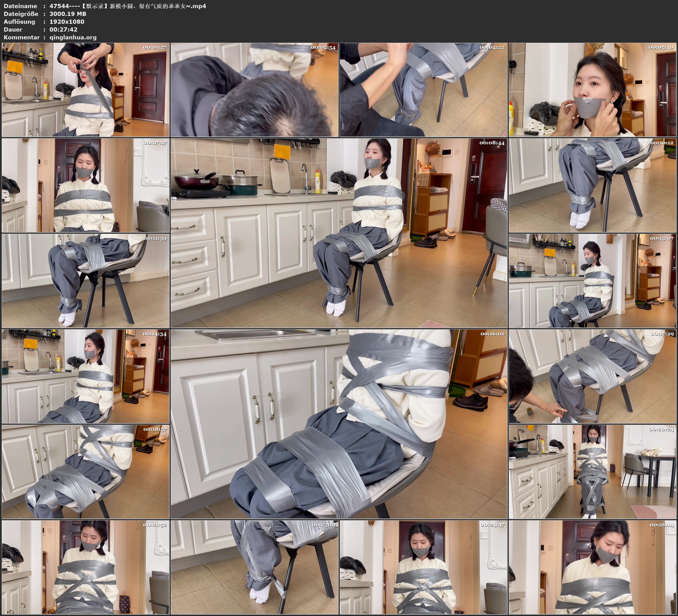The image size is (678, 616).
Task: Select the frame at 00:04:22
Action: (424, 90)
